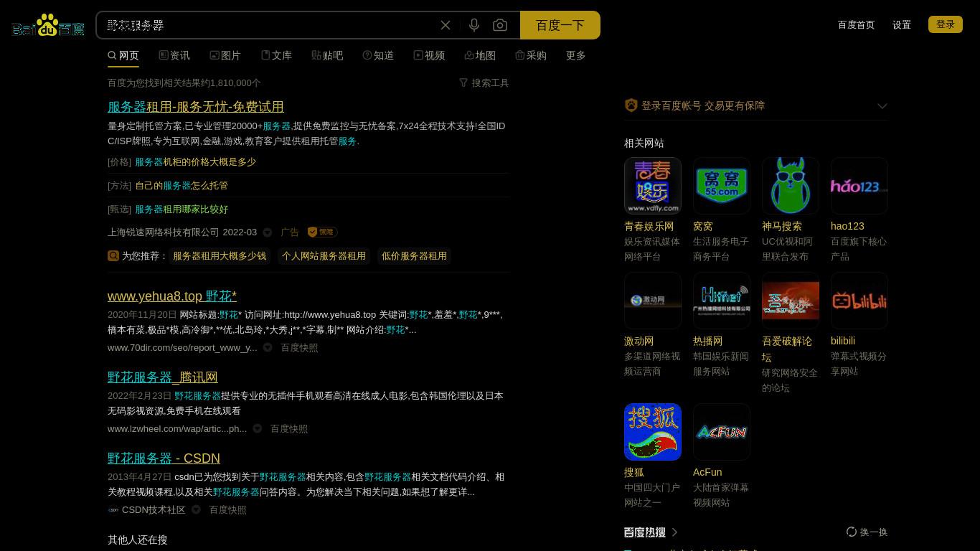The height and width of the screenshot is (551, 980).
Task: Open hao123 site logo
Action: [859, 186]
